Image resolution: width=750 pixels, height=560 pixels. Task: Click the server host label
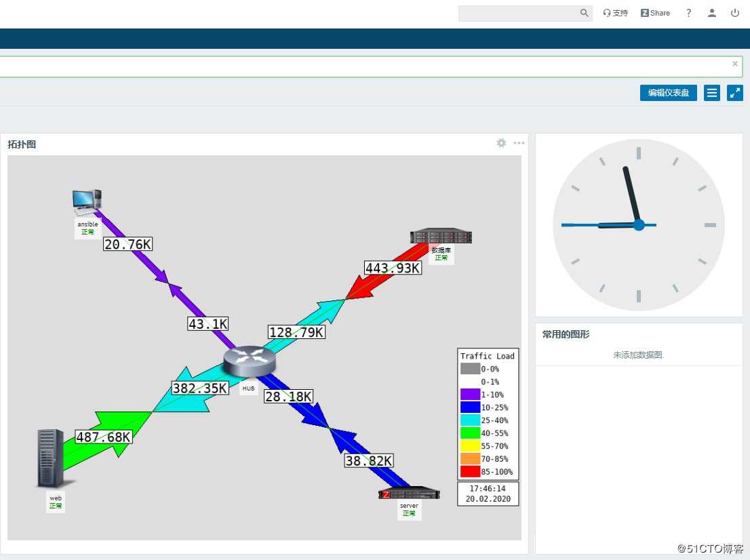[409, 506]
